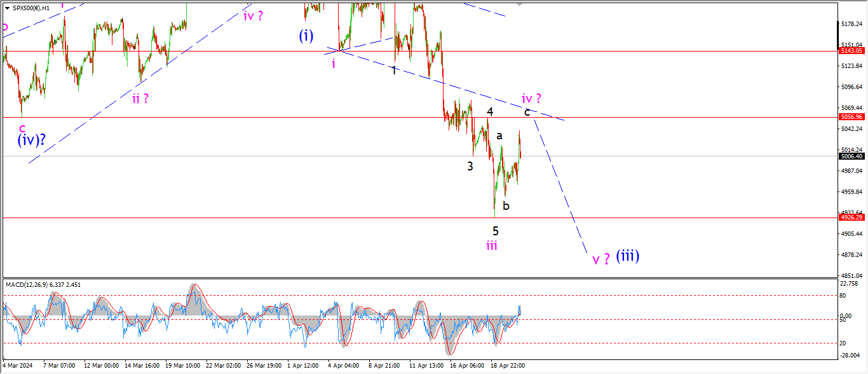Click the '4 Mar 2024' date axis label
This screenshot has height=374, width=868.
point(18,366)
